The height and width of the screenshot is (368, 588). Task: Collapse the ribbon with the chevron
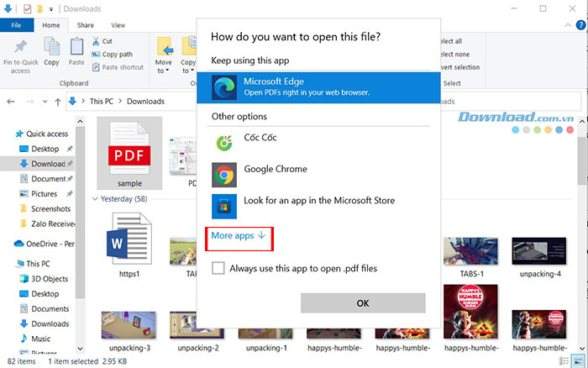pos(568,25)
